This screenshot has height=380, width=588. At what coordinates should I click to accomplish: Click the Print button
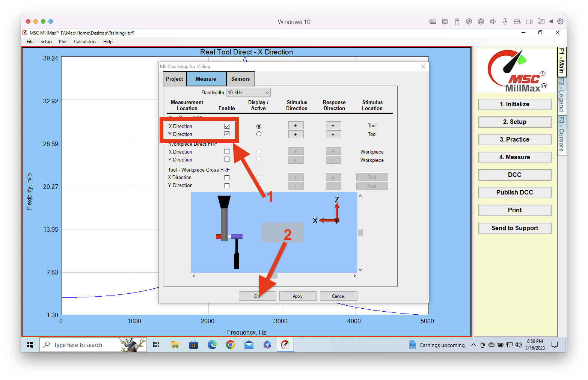coord(514,210)
